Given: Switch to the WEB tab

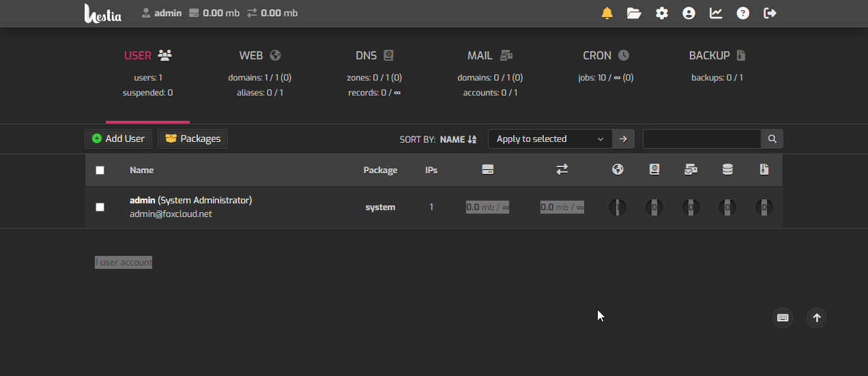Looking at the screenshot, I should tap(259, 56).
